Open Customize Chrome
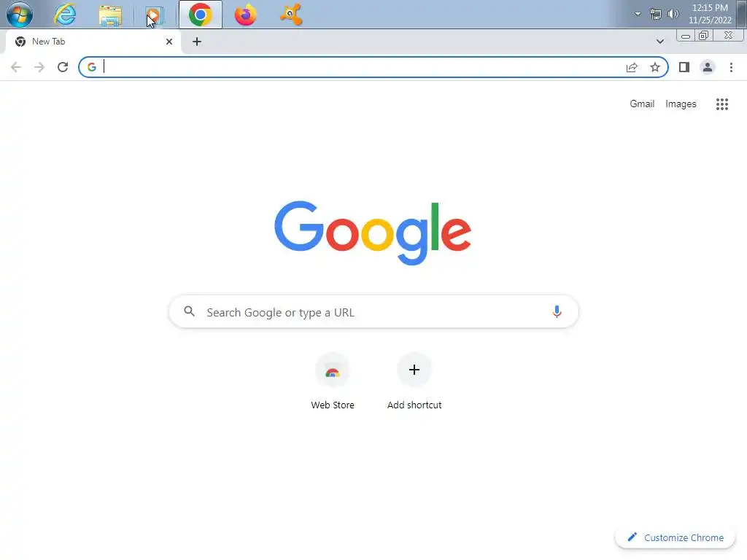This screenshot has height=560, width=747. [675, 537]
